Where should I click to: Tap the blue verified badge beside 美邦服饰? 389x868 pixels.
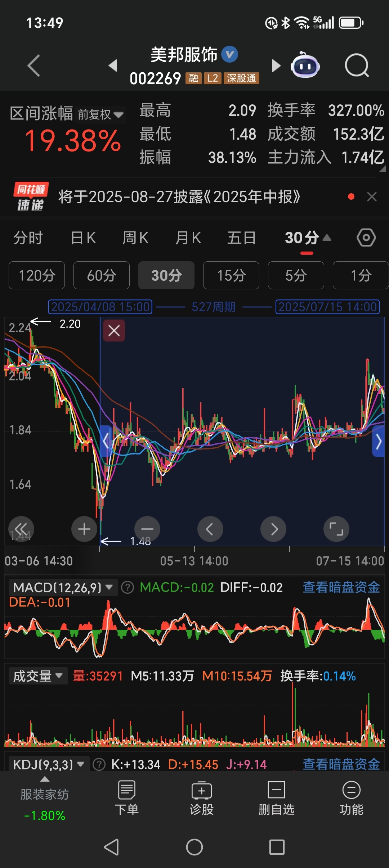tap(229, 55)
